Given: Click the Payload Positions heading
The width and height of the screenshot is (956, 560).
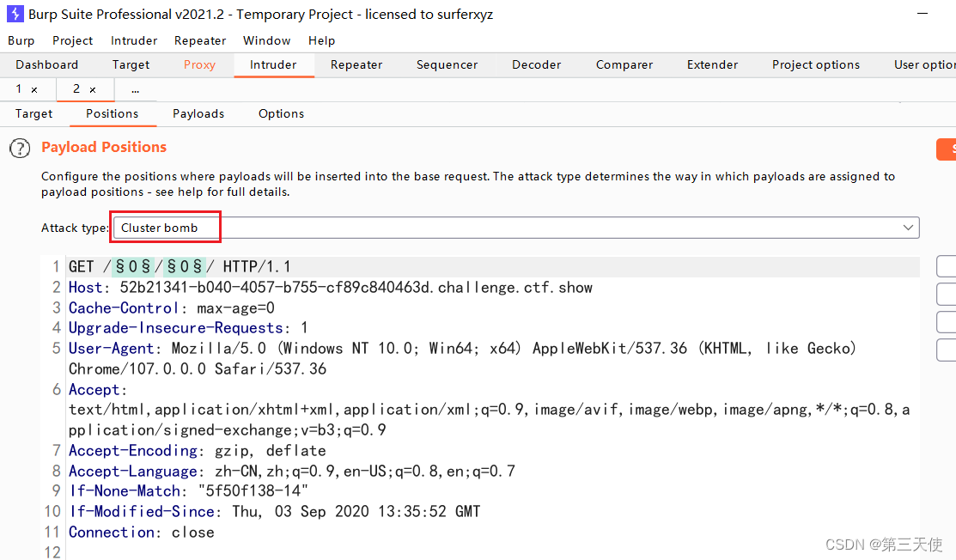Looking at the screenshot, I should pyautogui.click(x=104, y=148).
